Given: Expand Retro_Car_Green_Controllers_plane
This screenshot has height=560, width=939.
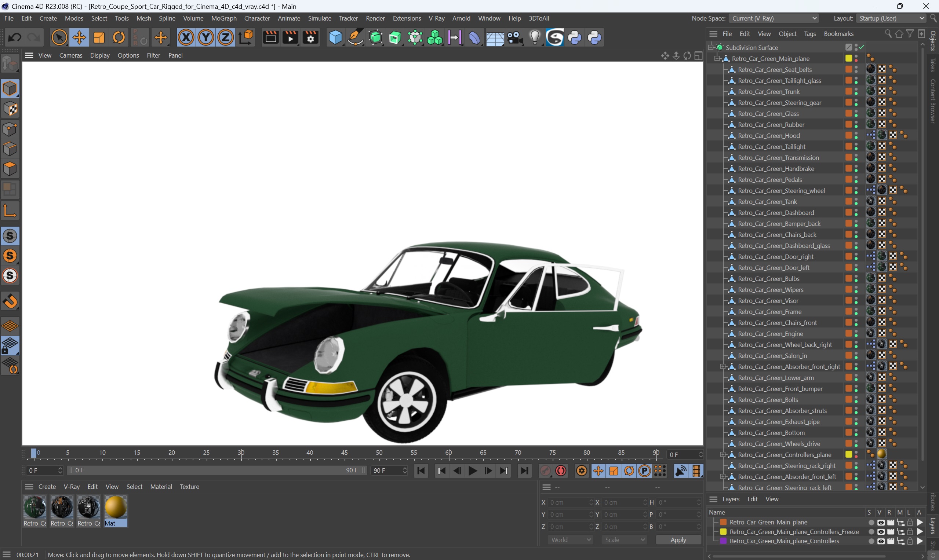Looking at the screenshot, I should click(723, 454).
